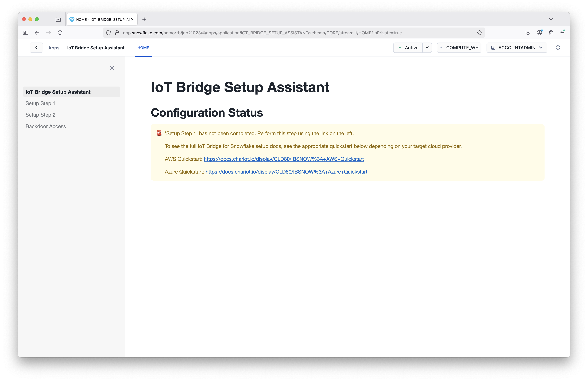Click the browser back arrow
The width and height of the screenshot is (588, 381).
(37, 33)
